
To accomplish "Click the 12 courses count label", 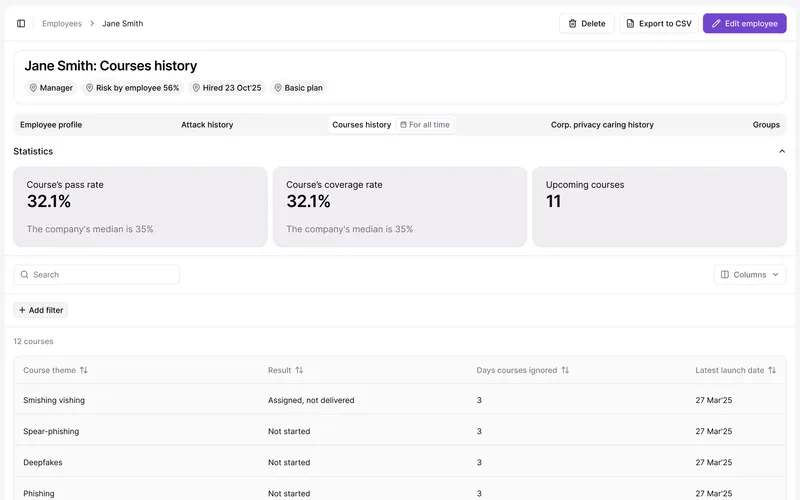I will (x=33, y=341).
